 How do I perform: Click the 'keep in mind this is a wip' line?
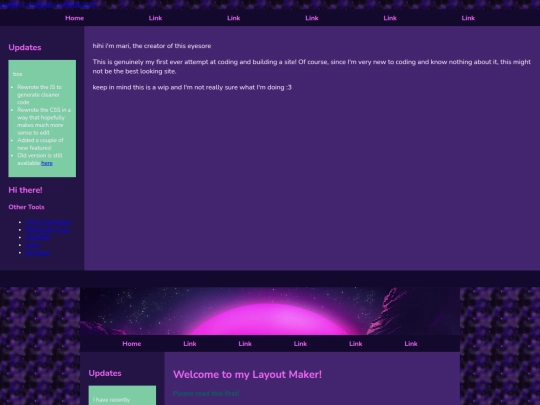192,87
